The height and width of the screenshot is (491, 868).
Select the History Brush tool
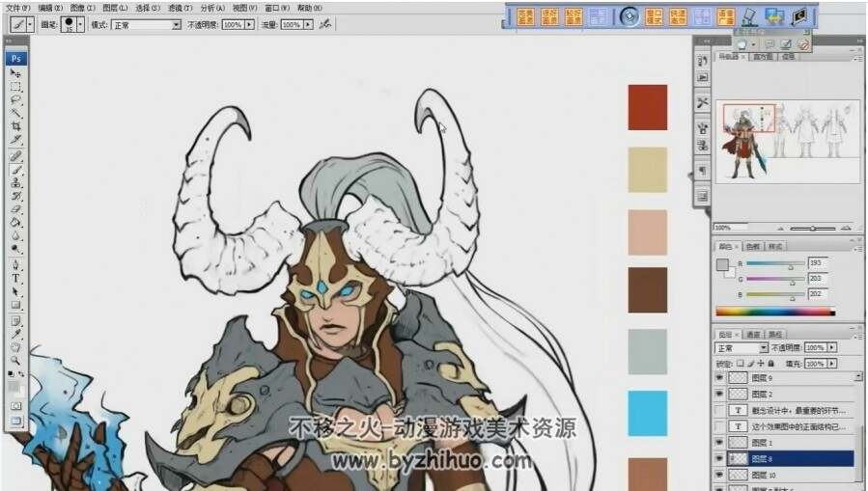[15, 196]
